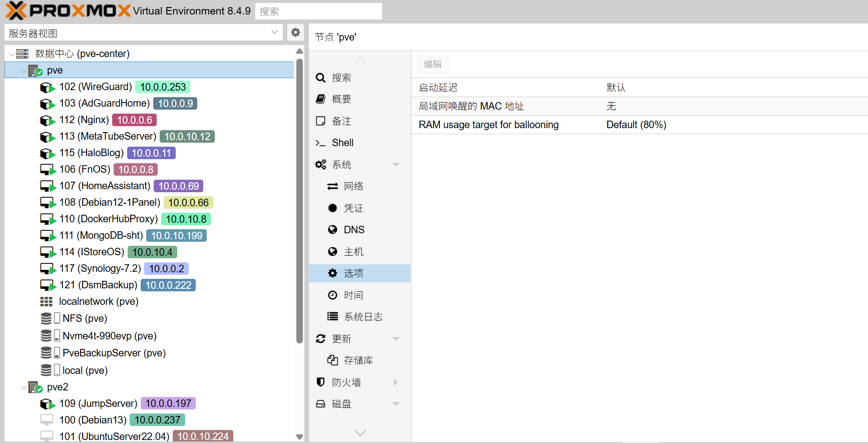Click the refresh icon beside 更新
Image resolution: width=868 pixels, height=443 pixels.
pos(321,339)
